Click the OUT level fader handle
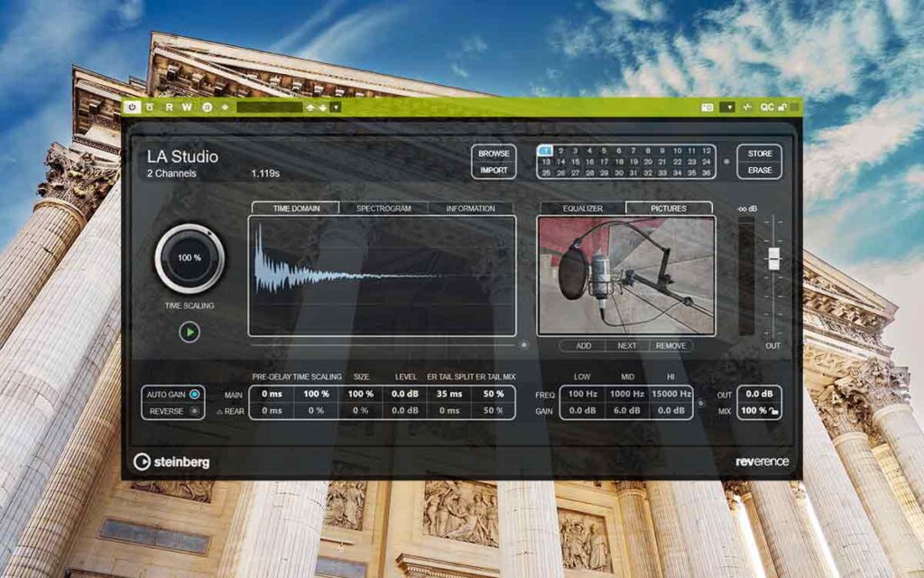The width and height of the screenshot is (924, 578). click(773, 258)
